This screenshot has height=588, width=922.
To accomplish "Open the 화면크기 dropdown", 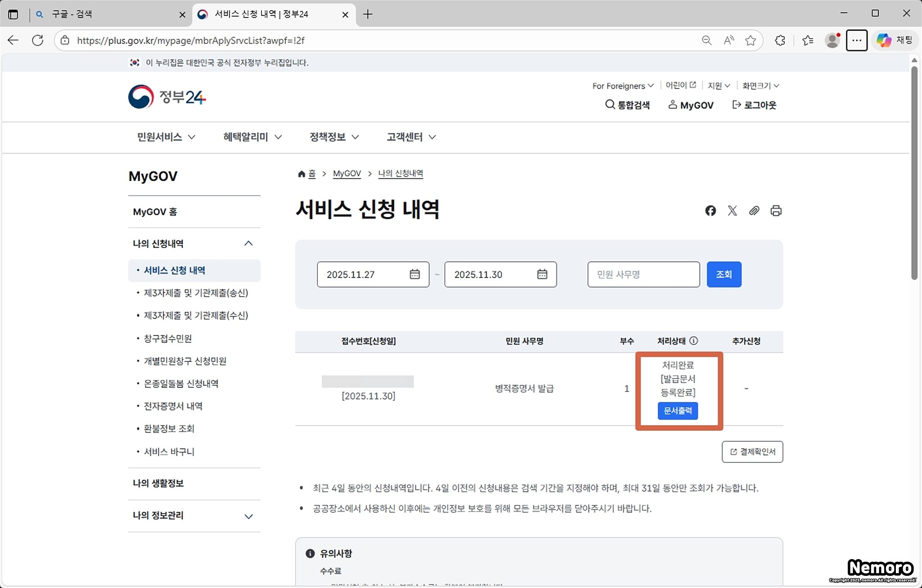I will (760, 86).
